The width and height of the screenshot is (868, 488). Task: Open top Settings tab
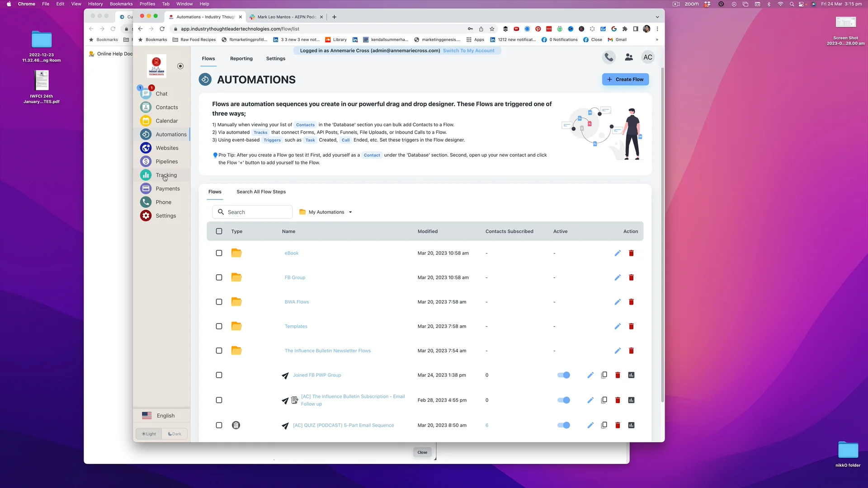276,59
